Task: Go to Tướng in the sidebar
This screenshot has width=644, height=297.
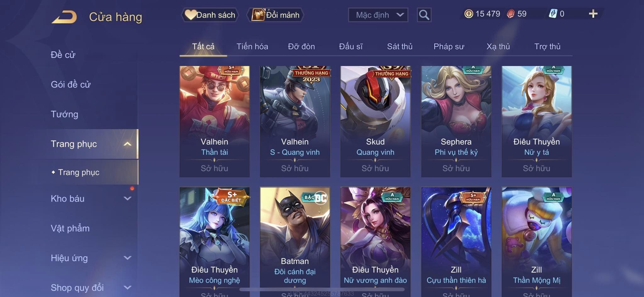Action: pos(64,114)
